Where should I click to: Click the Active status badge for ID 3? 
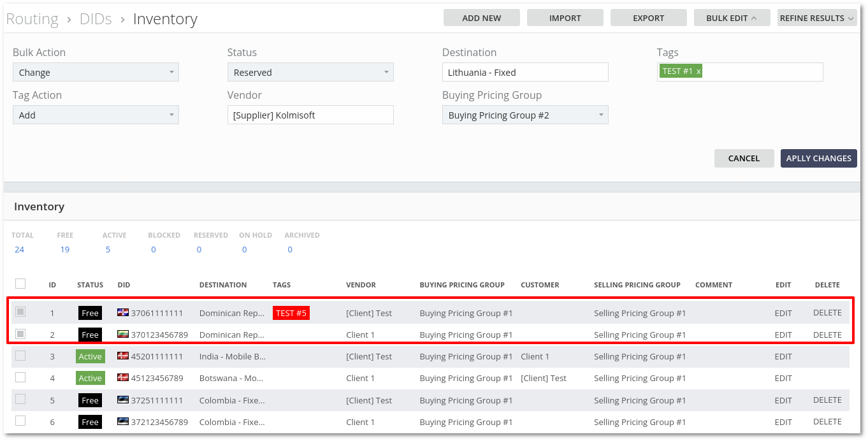click(90, 356)
